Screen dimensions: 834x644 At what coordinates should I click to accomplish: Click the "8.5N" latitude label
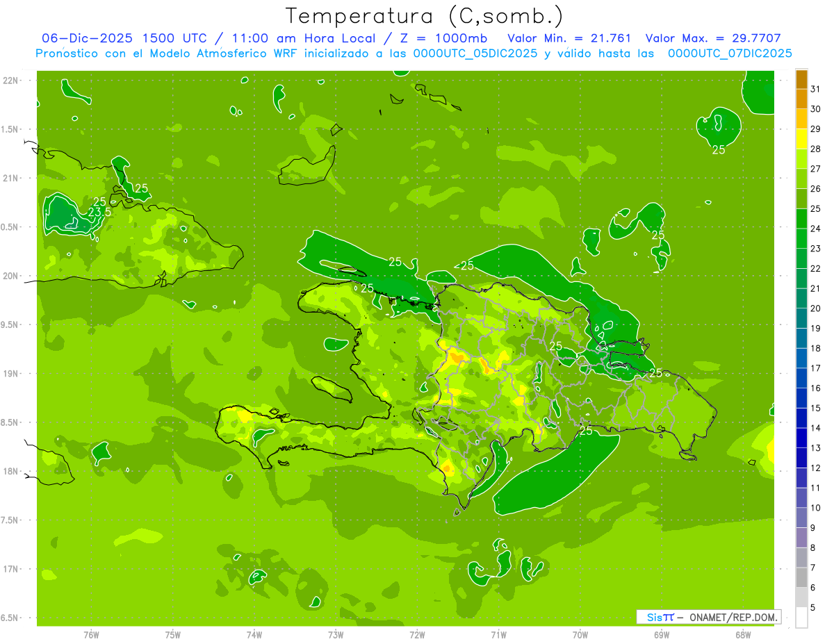10,422
